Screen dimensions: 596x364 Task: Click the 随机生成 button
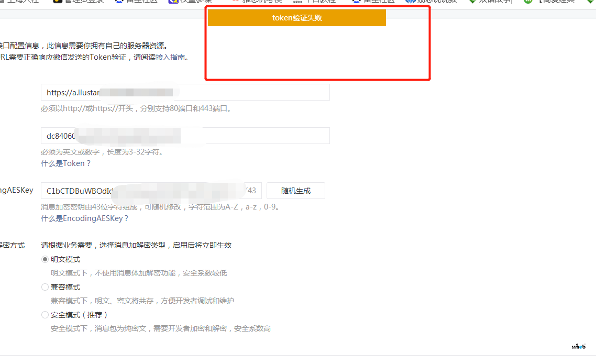click(x=296, y=191)
